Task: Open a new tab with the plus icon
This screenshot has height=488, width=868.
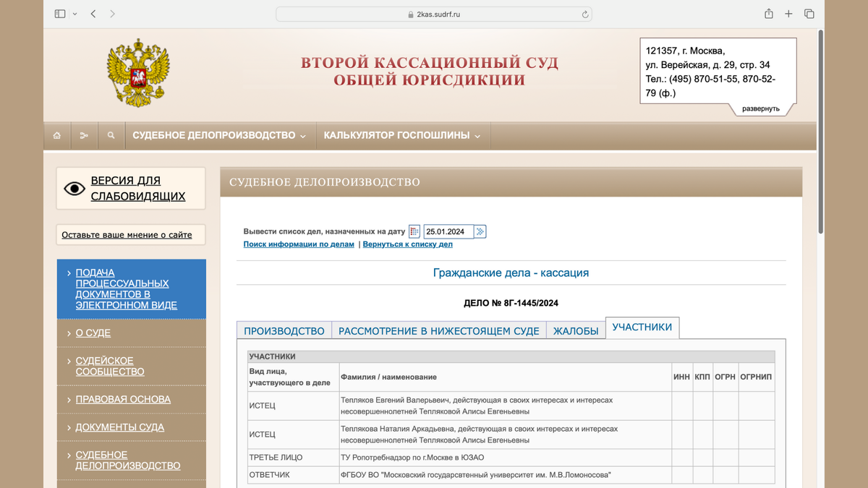Action: pyautogui.click(x=788, y=13)
